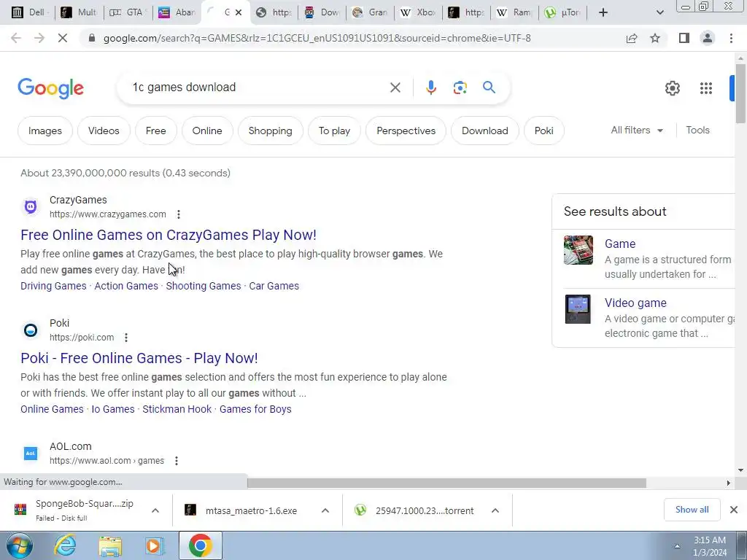747x560 pixels.
Task: Share this page from the address bar
Action: (632, 38)
